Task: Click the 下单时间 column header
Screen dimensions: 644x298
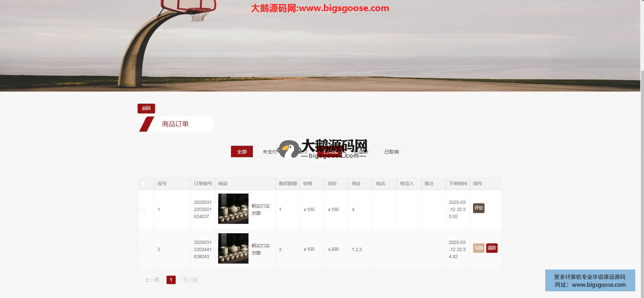Action: [458, 184]
